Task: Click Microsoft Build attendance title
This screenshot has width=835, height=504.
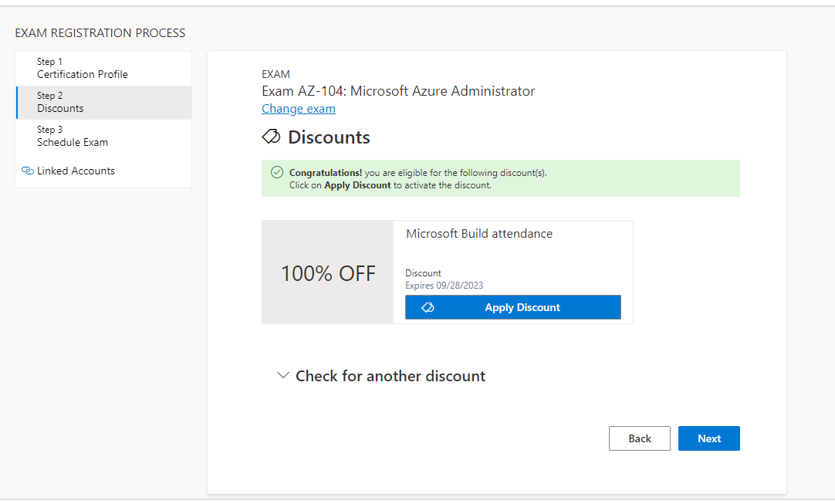Action: pyautogui.click(x=479, y=234)
